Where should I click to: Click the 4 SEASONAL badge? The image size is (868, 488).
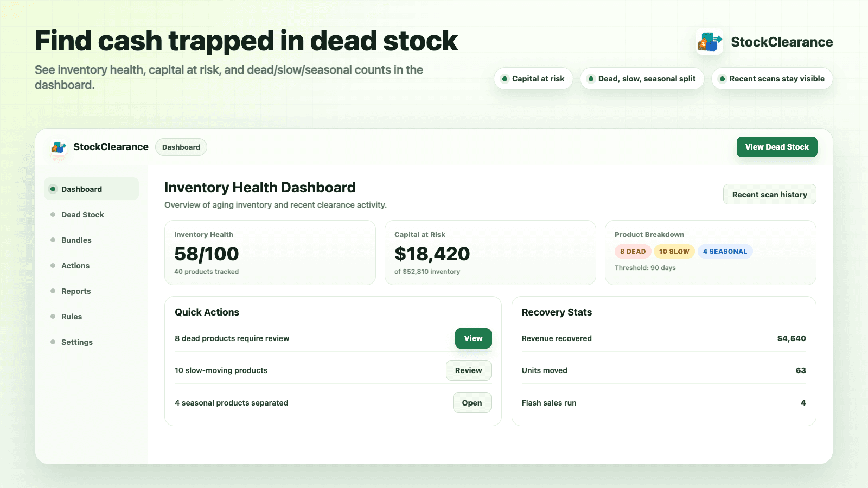coord(725,251)
